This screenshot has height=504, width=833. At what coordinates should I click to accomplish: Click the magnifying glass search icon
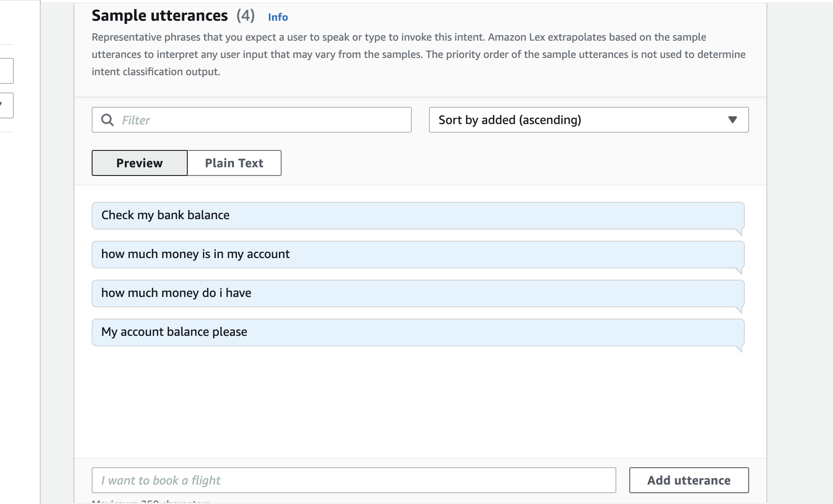(x=107, y=120)
